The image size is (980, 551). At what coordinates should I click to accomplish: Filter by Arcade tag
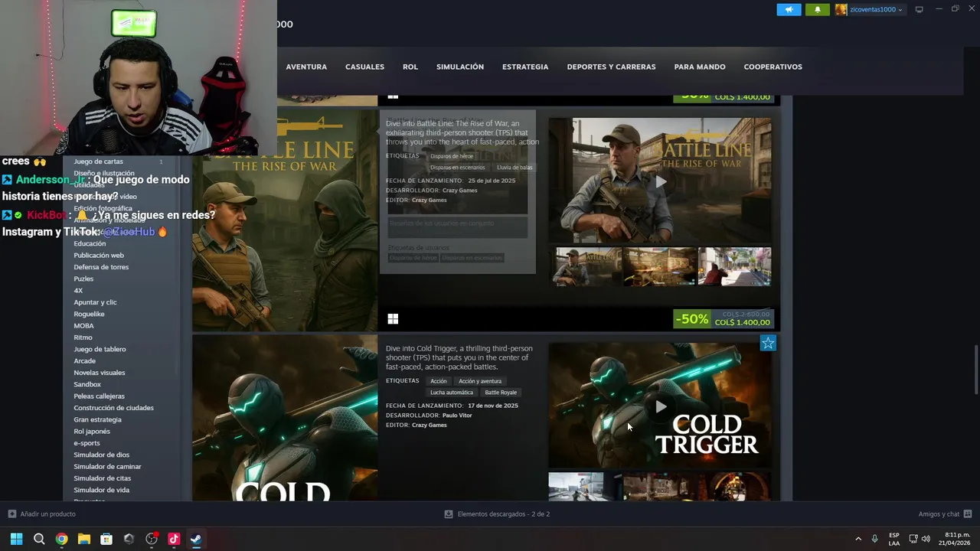point(84,361)
